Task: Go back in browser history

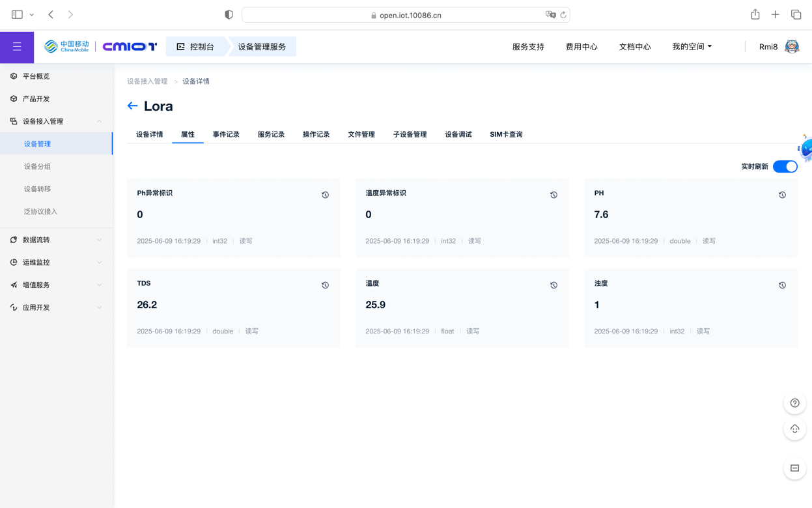Action: click(x=51, y=14)
